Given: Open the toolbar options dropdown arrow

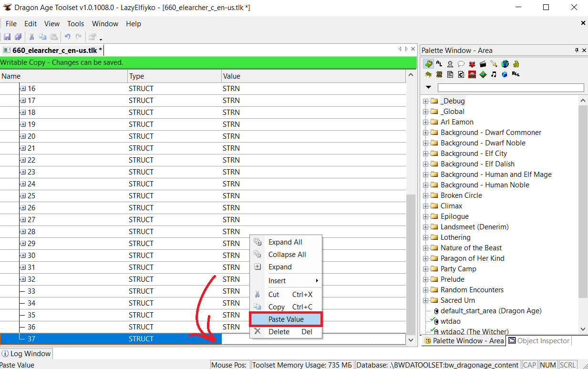Looking at the screenshot, I should coord(101,39).
